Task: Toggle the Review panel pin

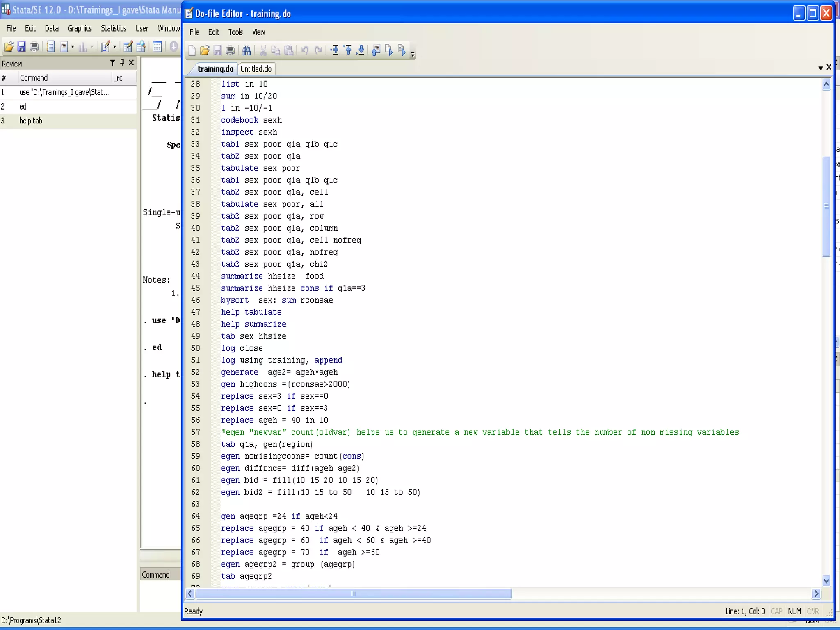Action: tap(122, 62)
